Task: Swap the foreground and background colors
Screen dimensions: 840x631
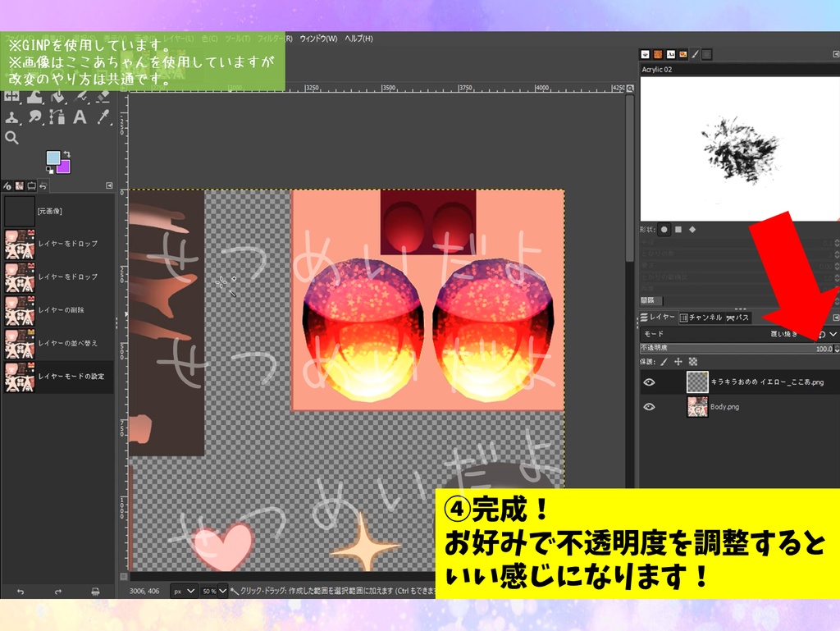Action: [68, 154]
